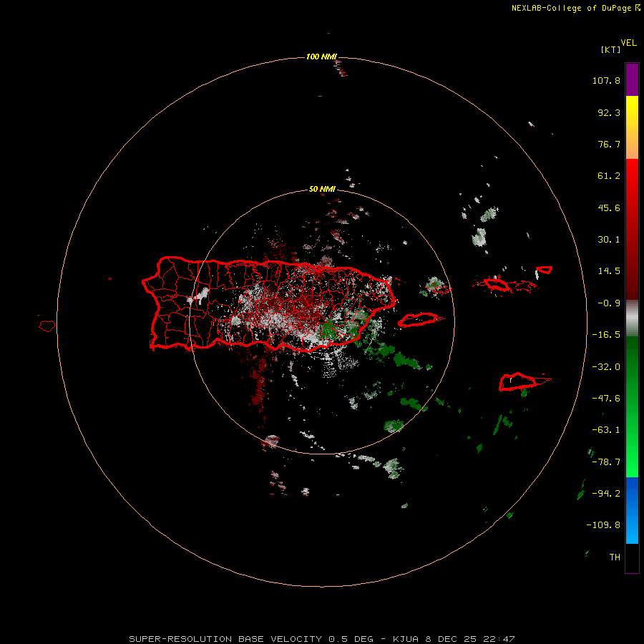Image resolution: width=644 pixels, height=644 pixels.
Task: Select the -94.2 velocity scale label
Action: point(606,494)
